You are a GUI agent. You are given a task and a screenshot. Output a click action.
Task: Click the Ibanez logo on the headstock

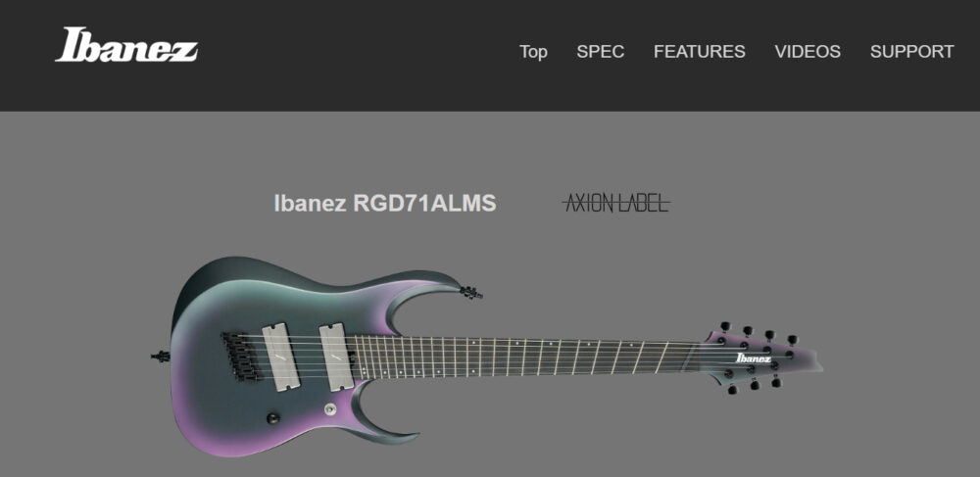754,358
